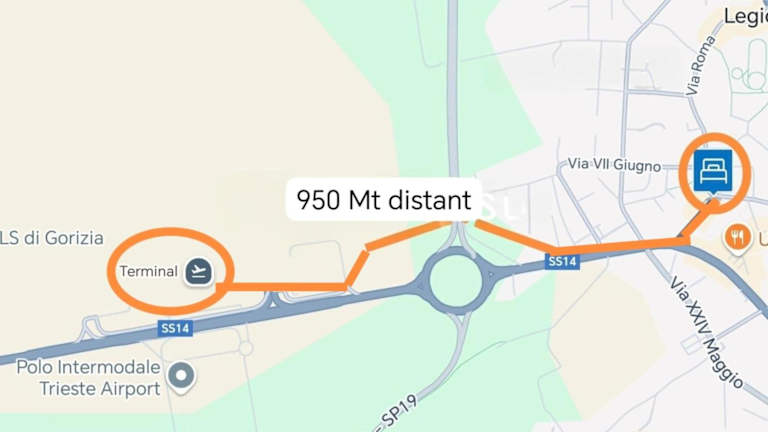This screenshot has height=432, width=768.
Task: Select the 'Terminal' text label
Action: click(148, 271)
